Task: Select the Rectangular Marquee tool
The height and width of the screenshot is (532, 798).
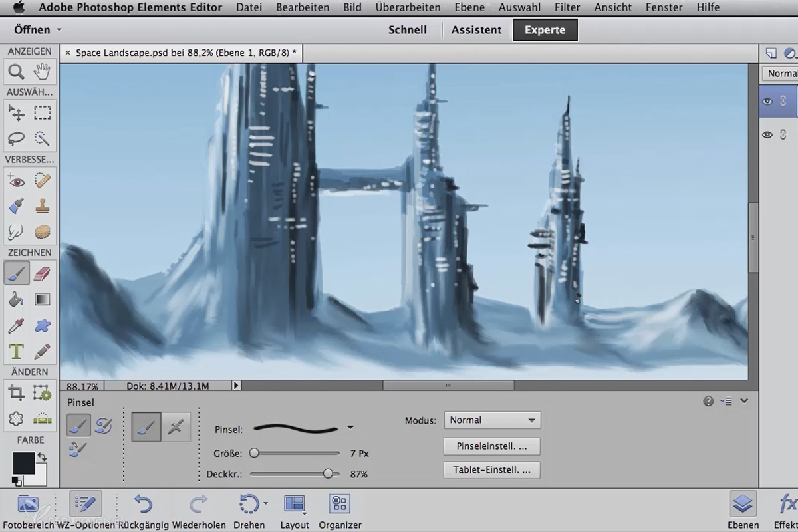Action: coord(42,113)
